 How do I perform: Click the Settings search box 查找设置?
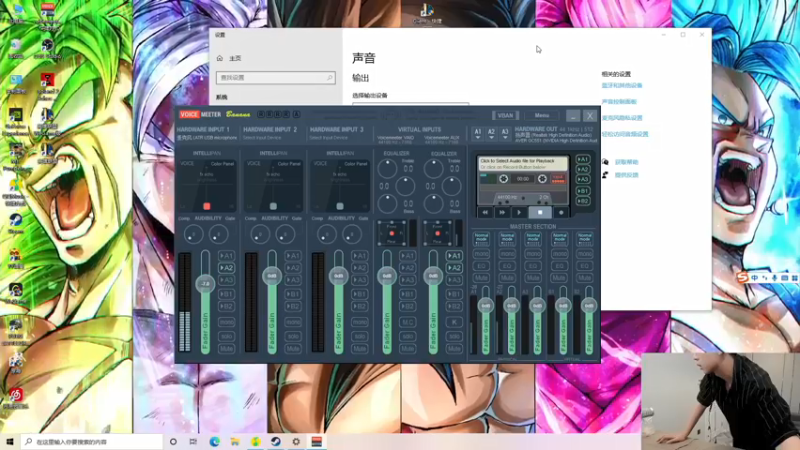[x=276, y=78]
